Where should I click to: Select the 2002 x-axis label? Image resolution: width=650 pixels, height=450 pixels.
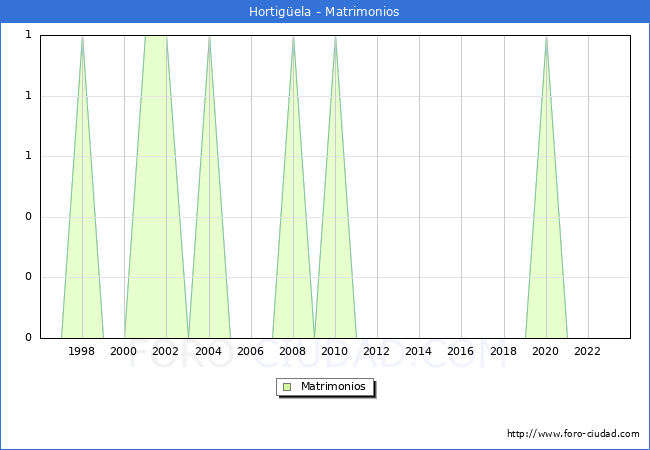click(x=165, y=351)
